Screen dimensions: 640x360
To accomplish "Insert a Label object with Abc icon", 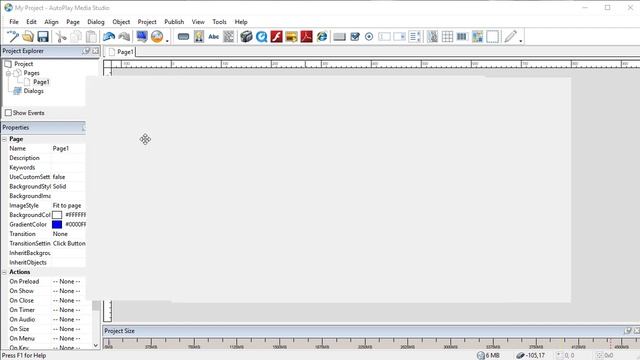I will point(213,37).
